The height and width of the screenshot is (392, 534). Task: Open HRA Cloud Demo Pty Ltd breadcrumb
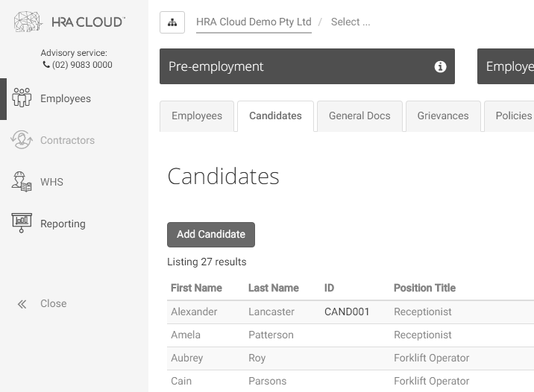254,22
